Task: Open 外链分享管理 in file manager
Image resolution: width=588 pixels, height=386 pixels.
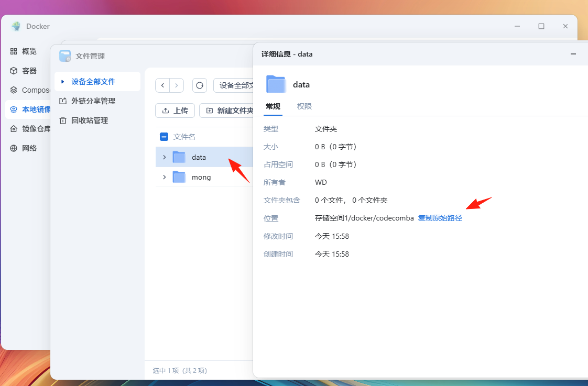Action: click(93, 101)
